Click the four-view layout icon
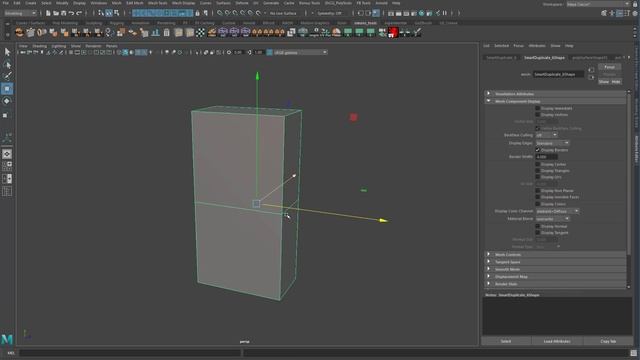Image resolution: width=640 pixels, height=360 pixels. click(x=7, y=166)
